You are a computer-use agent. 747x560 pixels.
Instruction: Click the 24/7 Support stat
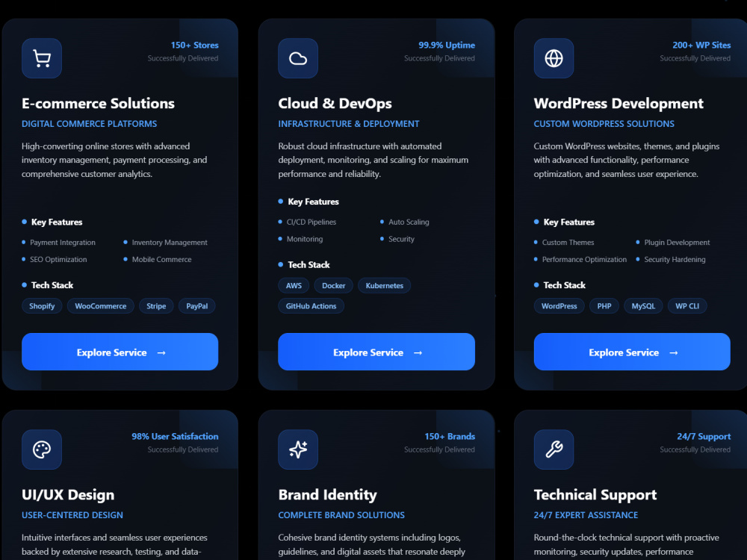[x=704, y=437]
